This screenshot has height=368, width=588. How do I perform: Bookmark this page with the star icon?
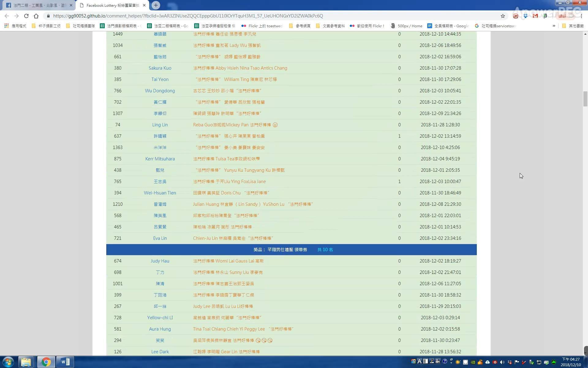click(x=503, y=16)
